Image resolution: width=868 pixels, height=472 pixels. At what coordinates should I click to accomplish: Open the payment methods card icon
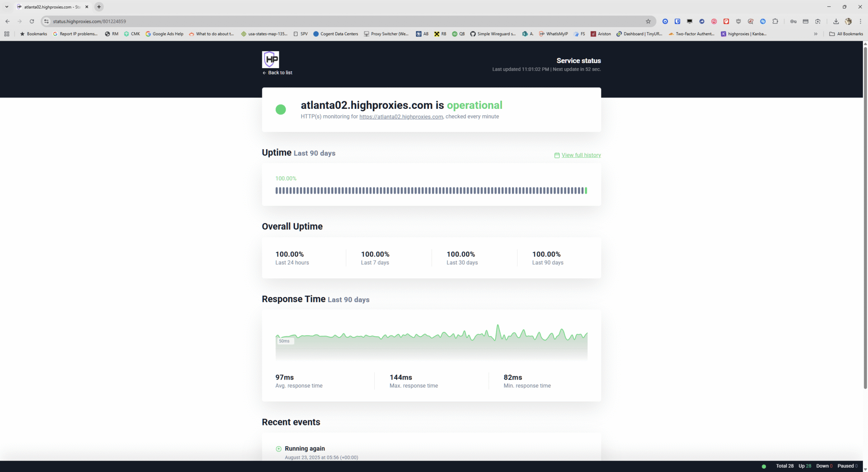[806, 21]
